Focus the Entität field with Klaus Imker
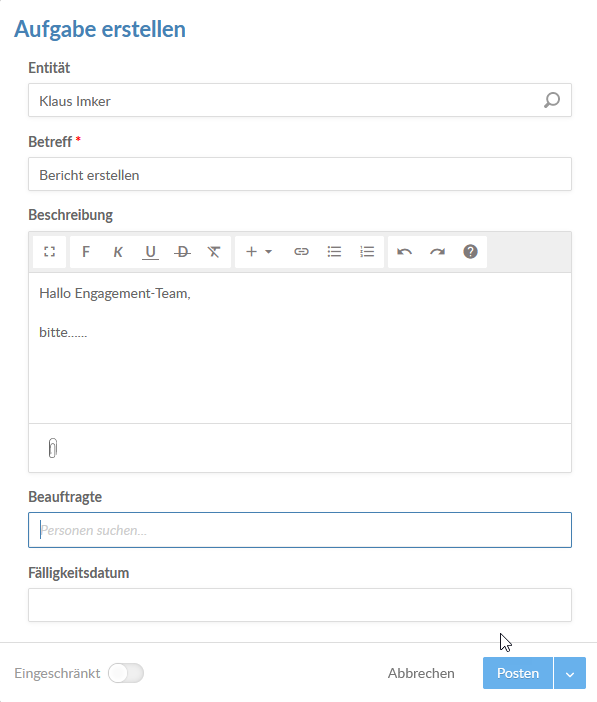The width and height of the screenshot is (597, 702). [300, 100]
